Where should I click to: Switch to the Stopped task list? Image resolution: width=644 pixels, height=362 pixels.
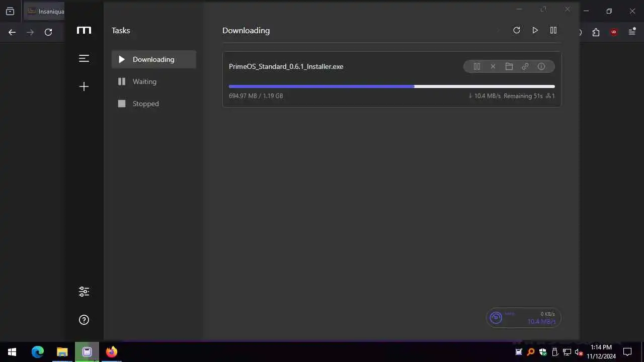point(154,104)
